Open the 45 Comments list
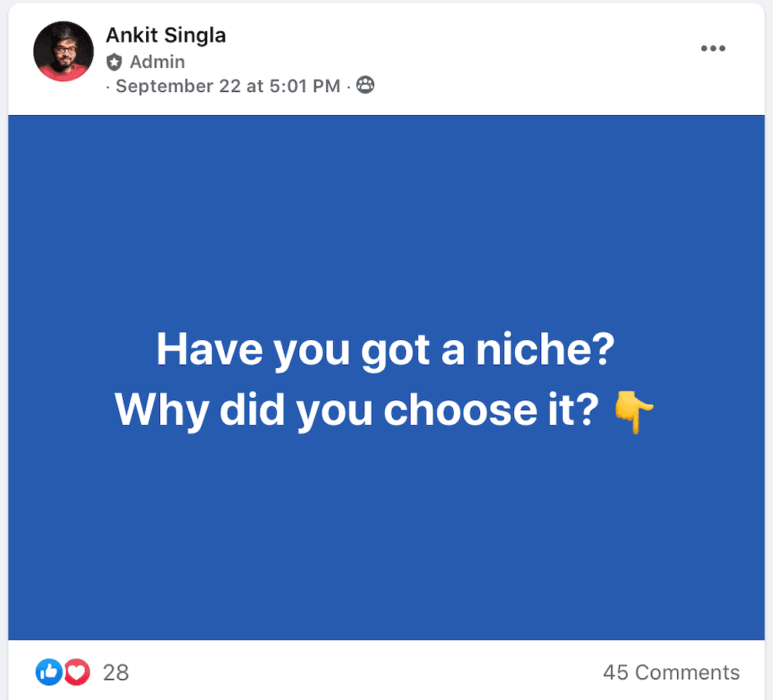 [x=671, y=672]
